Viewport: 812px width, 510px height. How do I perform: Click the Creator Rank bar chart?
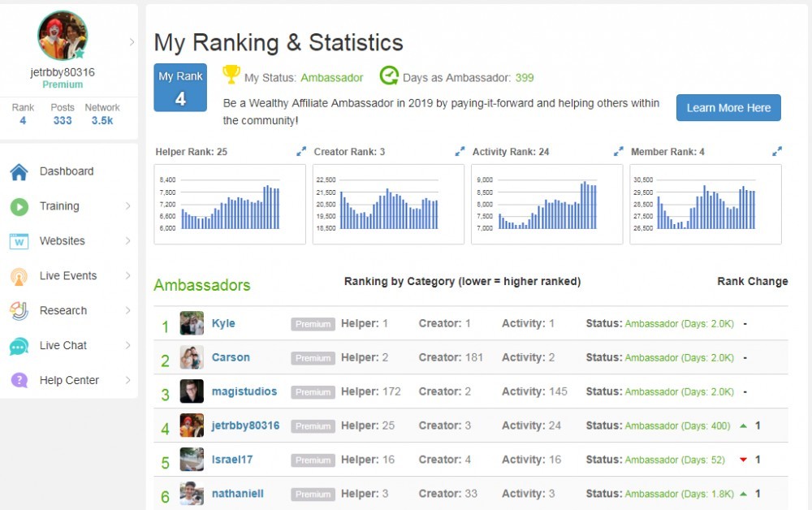click(388, 204)
